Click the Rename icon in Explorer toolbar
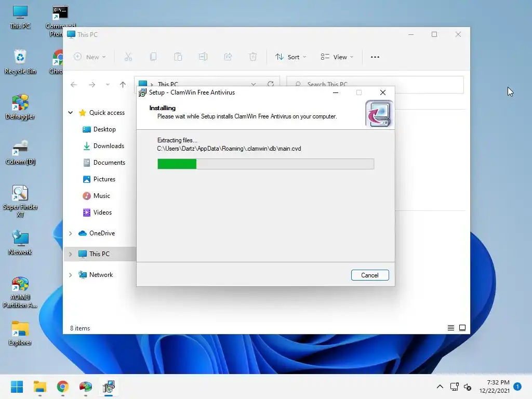The width and height of the screenshot is (532, 399). coord(203,57)
